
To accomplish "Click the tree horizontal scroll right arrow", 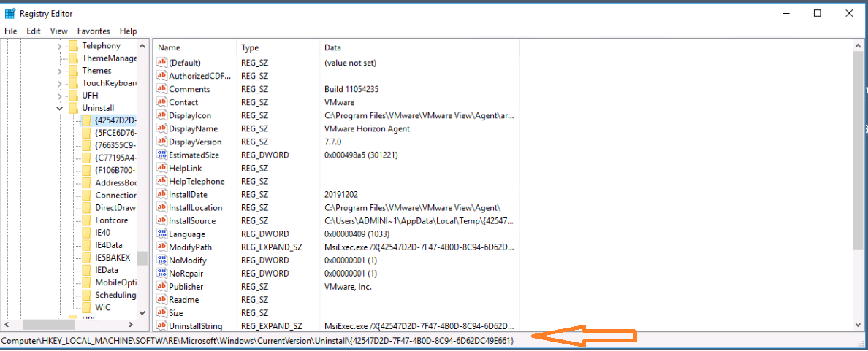I will (x=131, y=325).
